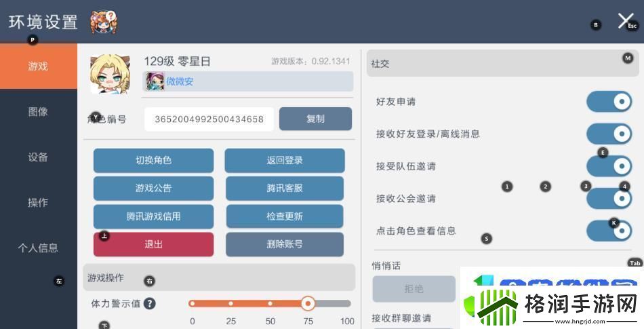This screenshot has height=329, width=644.
Task: Click the 体力警示值 slider handle at 75
Action: point(308,303)
